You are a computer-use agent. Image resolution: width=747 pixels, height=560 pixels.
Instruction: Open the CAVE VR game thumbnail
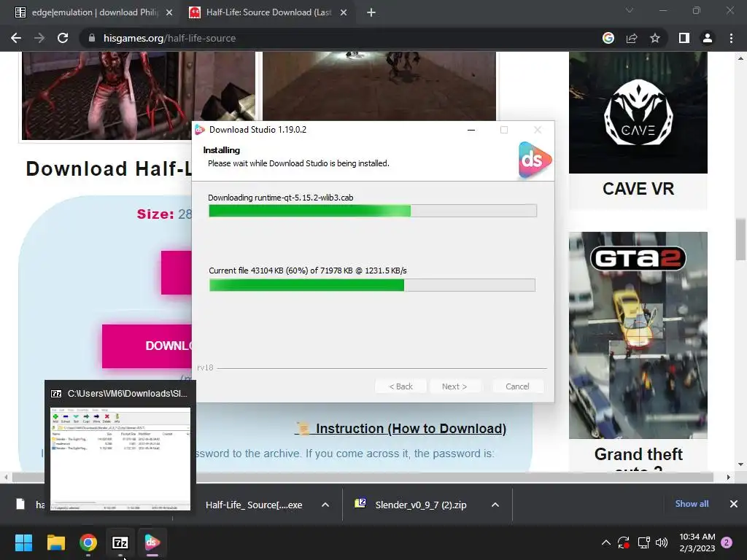[638, 112]
